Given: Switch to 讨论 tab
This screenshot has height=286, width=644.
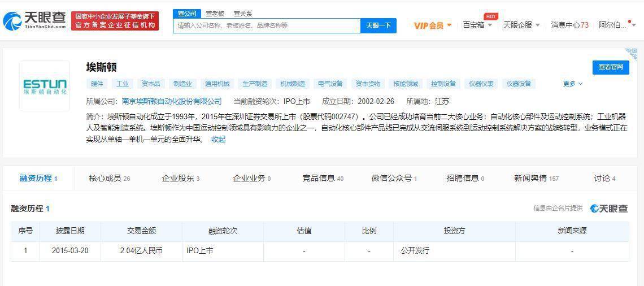Looking at the screenshot, I should [x=604, y=179].
